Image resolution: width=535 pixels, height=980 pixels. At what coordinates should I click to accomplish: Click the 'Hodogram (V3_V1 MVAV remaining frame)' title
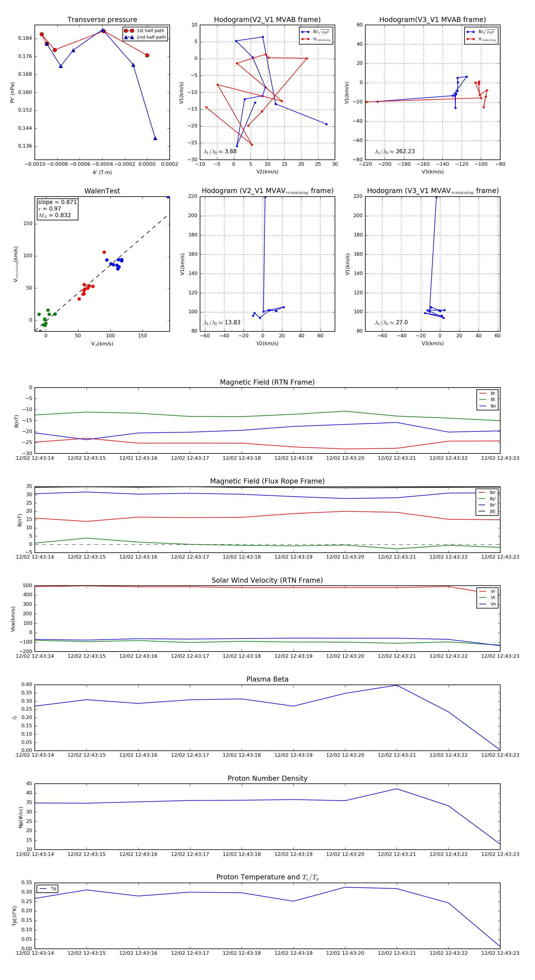tap(432, 191)
